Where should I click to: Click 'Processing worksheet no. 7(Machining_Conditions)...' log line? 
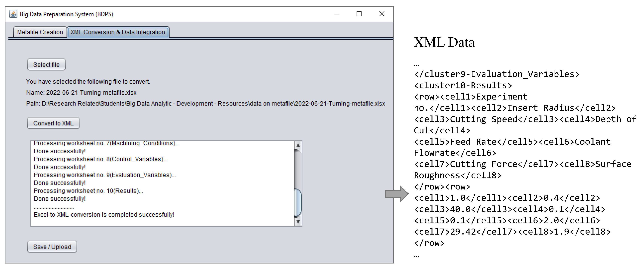pos(107,143)
